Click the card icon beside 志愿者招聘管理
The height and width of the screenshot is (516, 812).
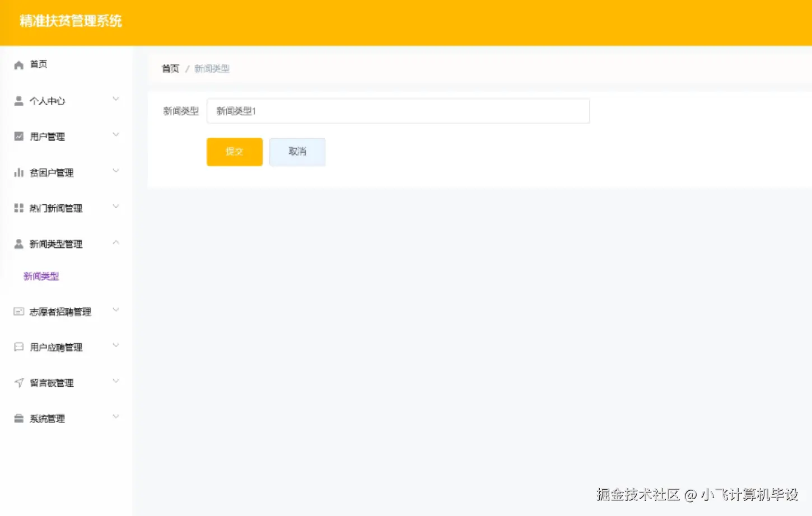tap(18, 312)
